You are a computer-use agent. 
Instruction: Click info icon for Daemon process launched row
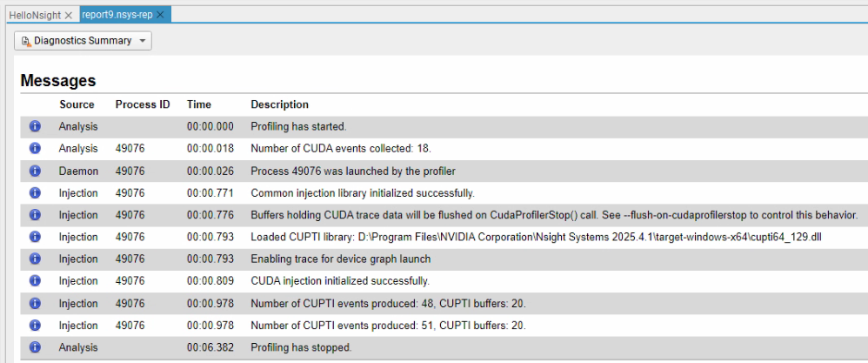click(35, 171)
